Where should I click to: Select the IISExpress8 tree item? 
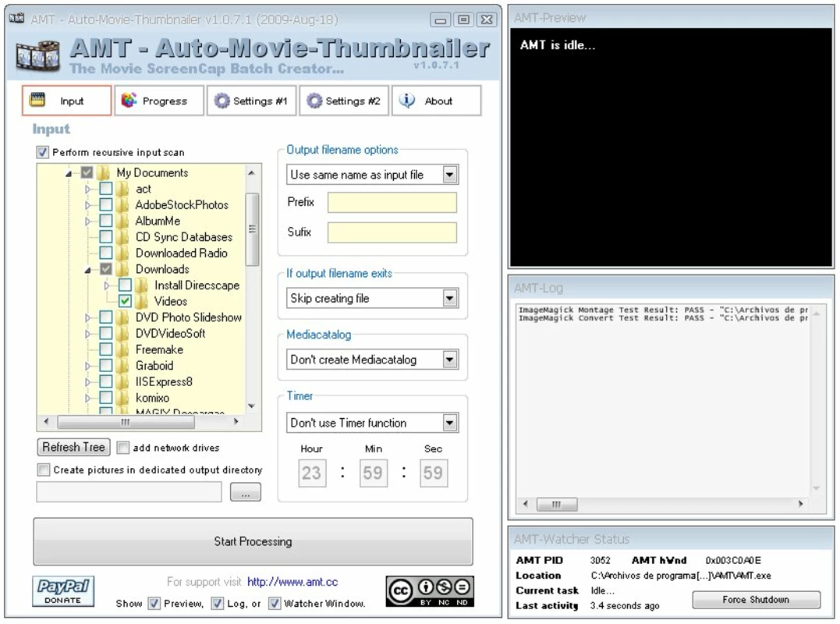[163, 381]
